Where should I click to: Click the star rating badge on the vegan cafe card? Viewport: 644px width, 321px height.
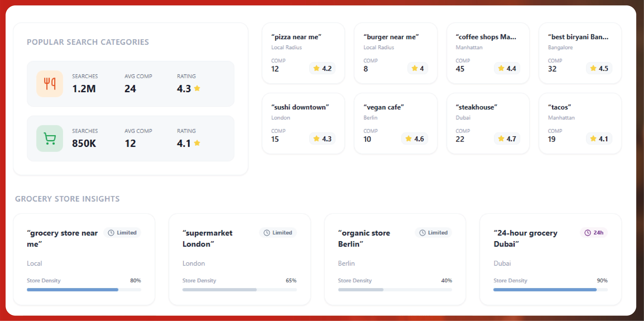coord(415,139)
